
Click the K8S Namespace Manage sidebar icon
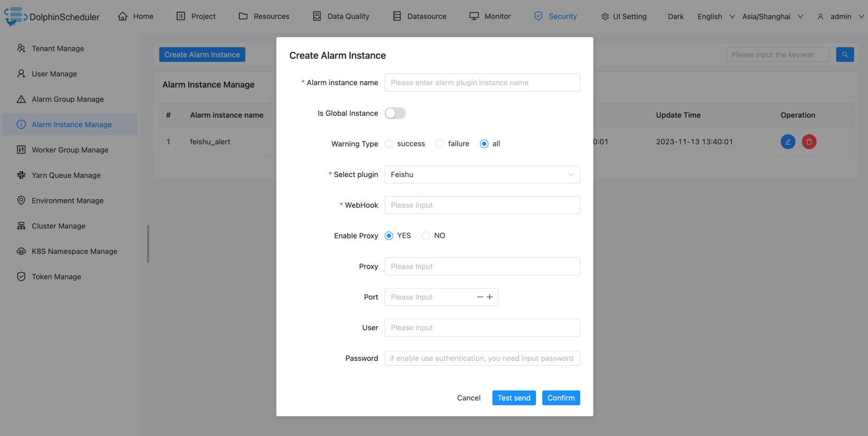pyautogui.click(x=21, y=252)
